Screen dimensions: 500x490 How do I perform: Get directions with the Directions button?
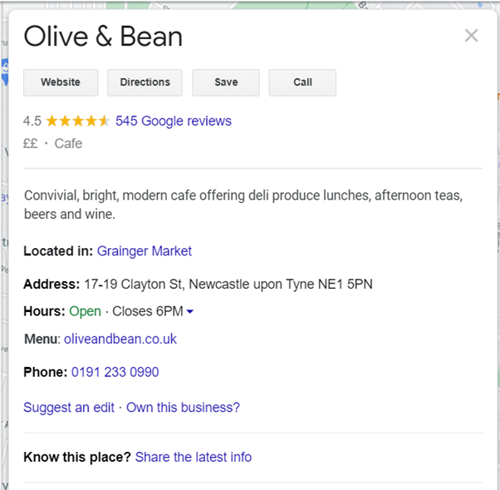(145, 82)
